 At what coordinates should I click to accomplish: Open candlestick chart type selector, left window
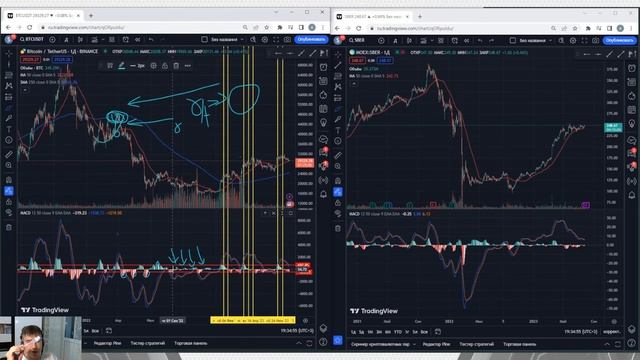80,40
